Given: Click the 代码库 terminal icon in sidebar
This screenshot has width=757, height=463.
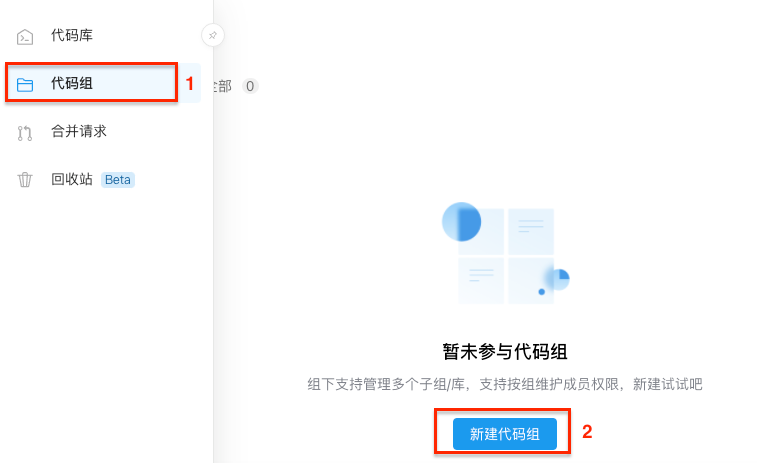Looking at the screenshot, I should [x=25, y=37].
